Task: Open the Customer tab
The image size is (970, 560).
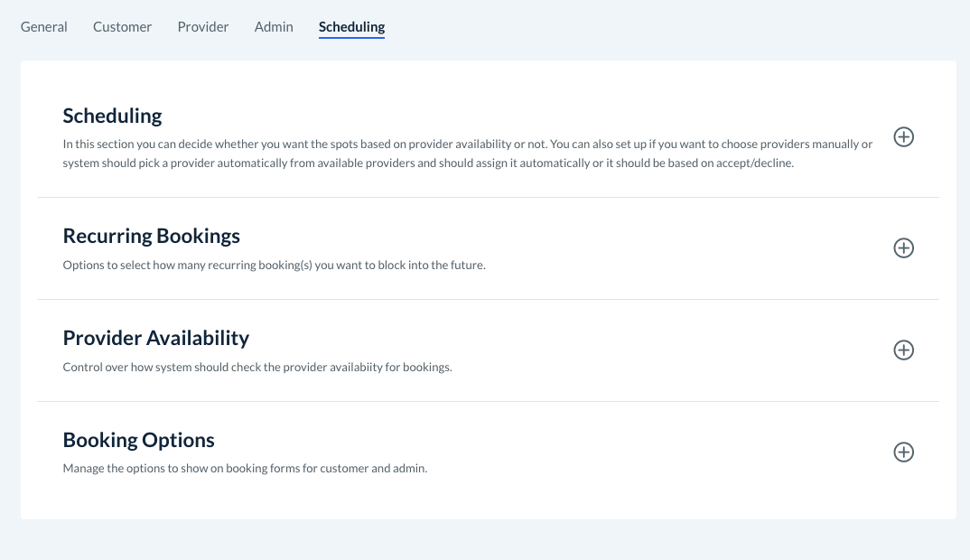Action: coord(122,27)
